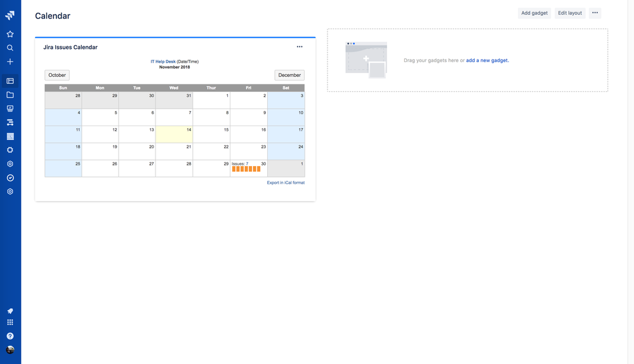This screenshot has height=364, width=634.
Task: Select calendar day 10
Action: (x=286, y=117)
